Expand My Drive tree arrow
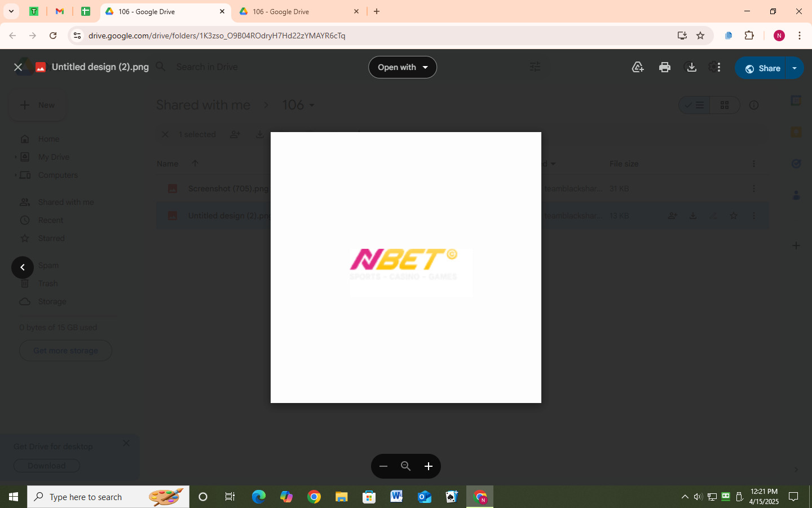The width and height of the screenshot is (812, 508). (x=15, y=157)
